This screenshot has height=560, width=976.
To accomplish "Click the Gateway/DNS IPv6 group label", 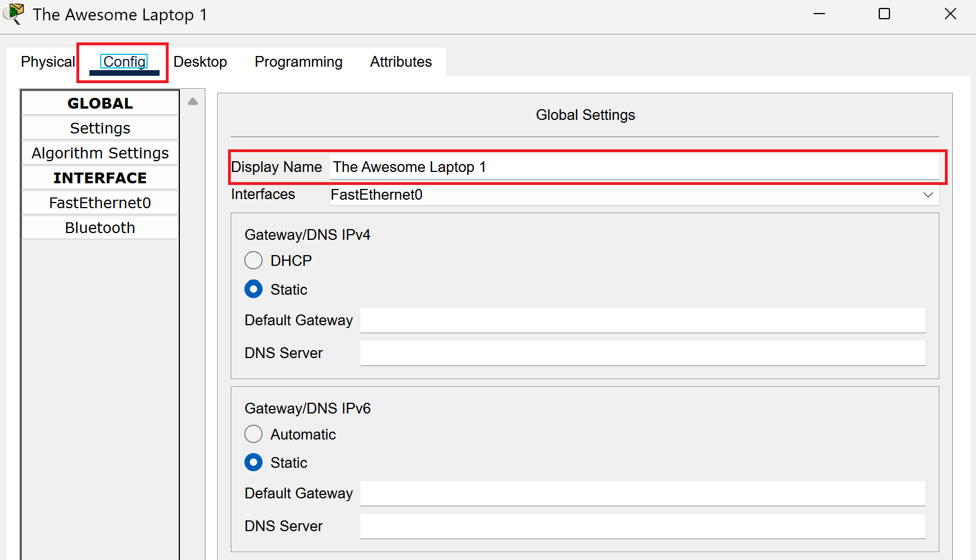I will click(307, 408).
